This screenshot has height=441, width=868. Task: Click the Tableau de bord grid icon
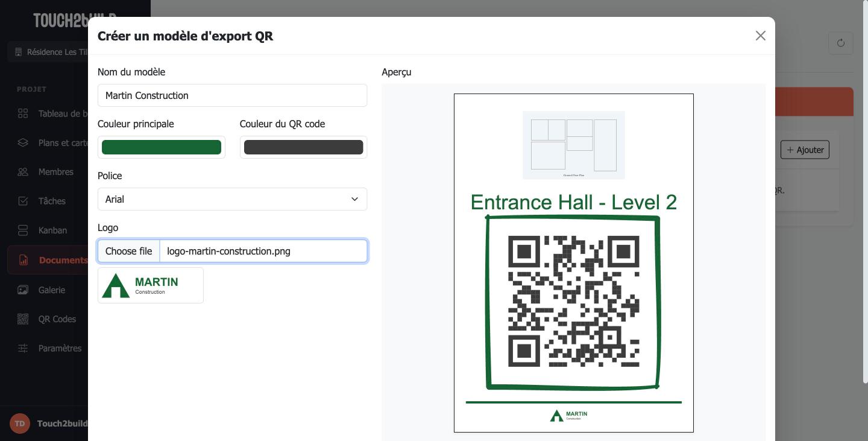[x=23, y=113]
